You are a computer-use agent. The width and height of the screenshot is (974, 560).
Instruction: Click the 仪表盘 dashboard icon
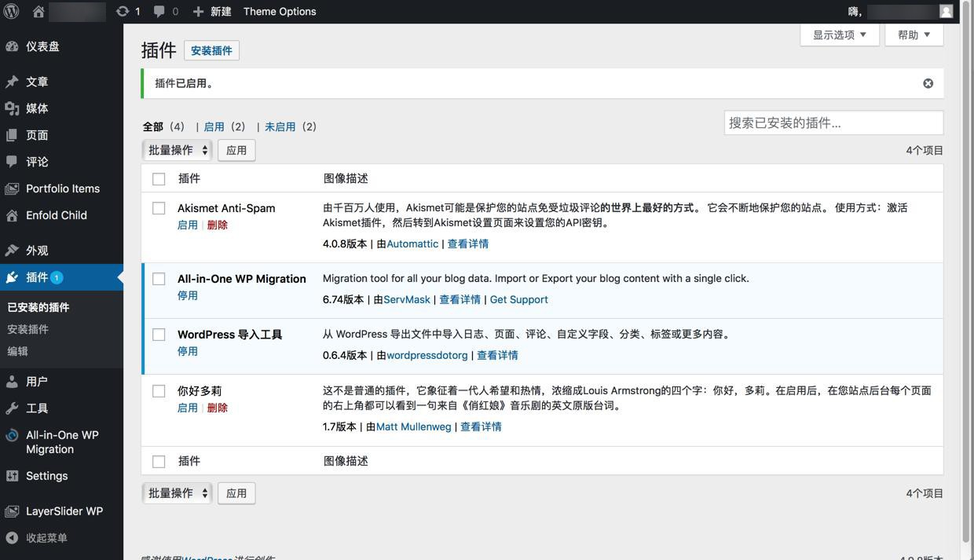pos(12,46)
